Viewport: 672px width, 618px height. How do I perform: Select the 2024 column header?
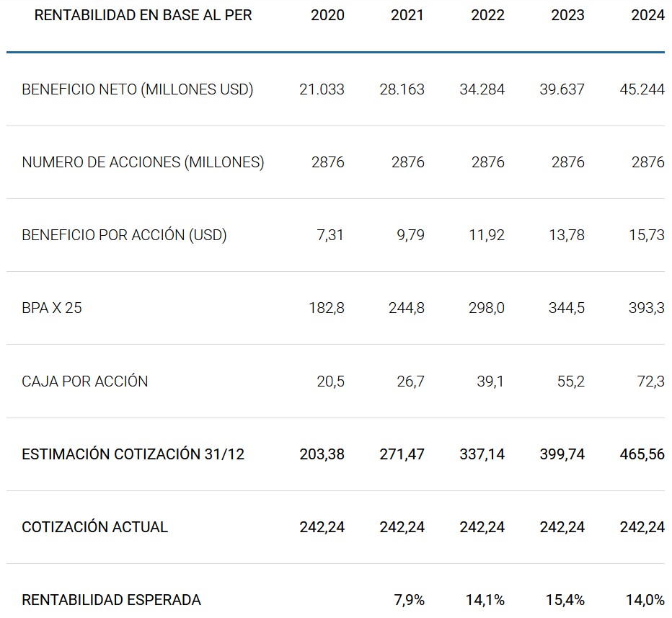(x=647, y=15)
